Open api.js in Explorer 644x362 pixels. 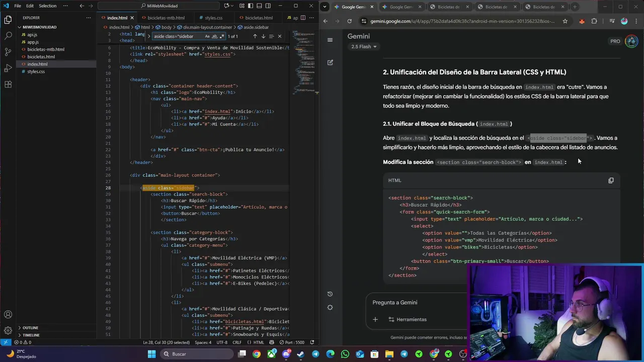[32, 35]
